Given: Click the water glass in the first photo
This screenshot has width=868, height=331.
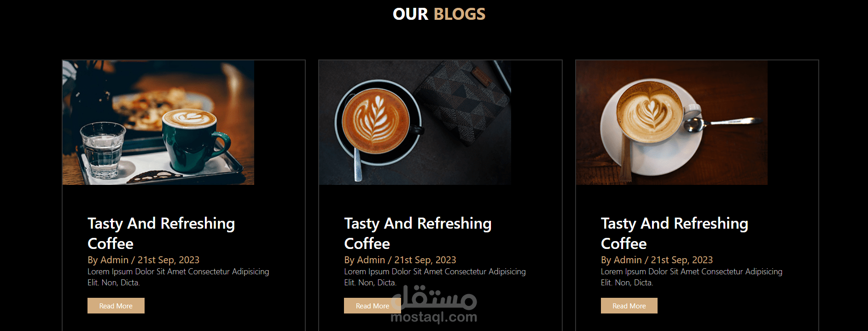Looking at the screenshot, I should click(x=102, y=150).
